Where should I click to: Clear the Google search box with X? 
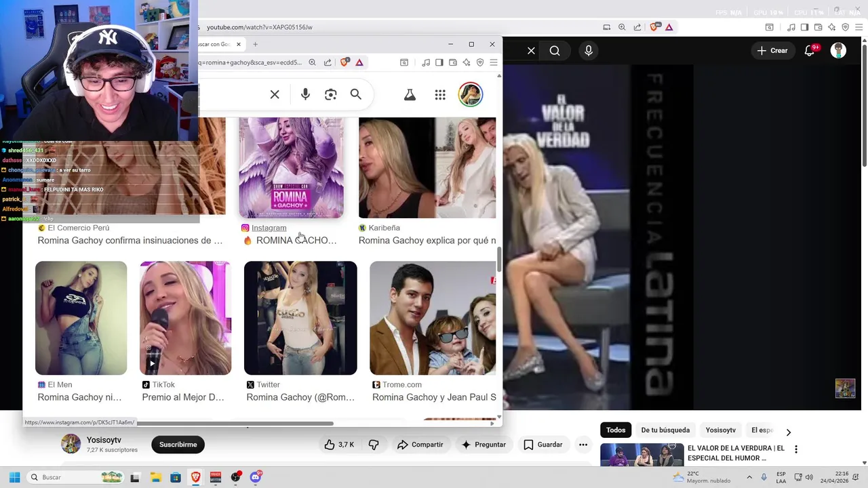275,95
